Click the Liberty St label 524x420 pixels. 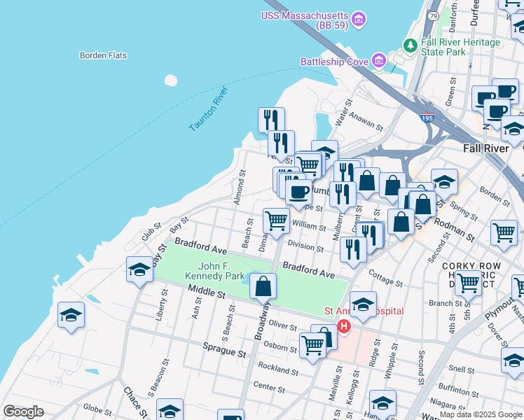[162, 304]
